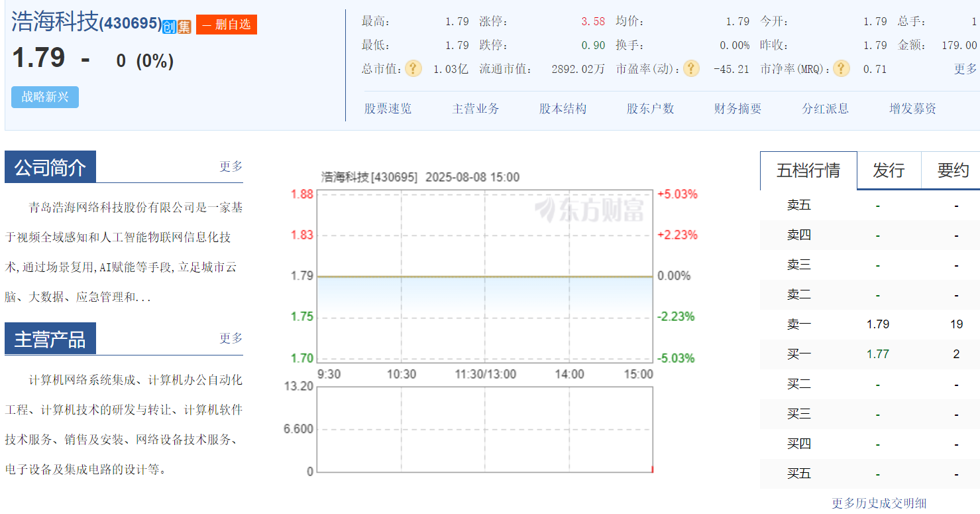
Task: Click the 流通市值 value 2892.02万
Action: click(578, 69)
